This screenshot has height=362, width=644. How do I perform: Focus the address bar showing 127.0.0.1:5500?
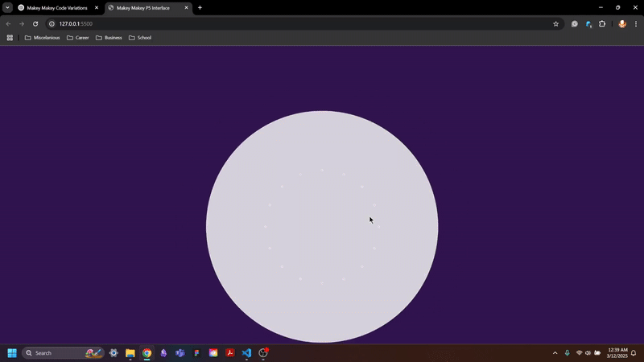click(304, 24)
